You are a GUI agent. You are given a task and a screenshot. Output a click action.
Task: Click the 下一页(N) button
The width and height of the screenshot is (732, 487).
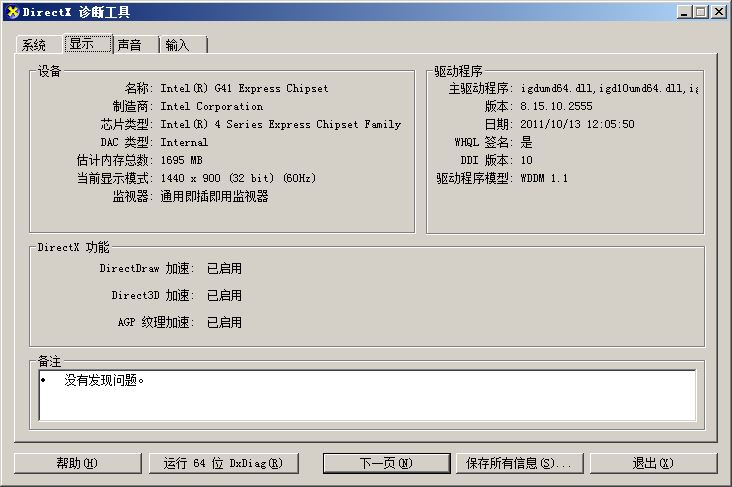385,463
